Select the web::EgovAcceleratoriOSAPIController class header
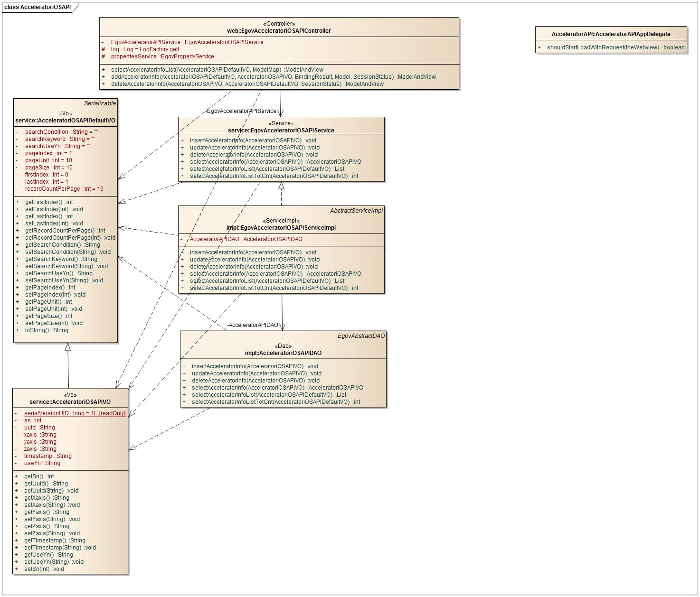The image size is (700, 597). [x=279, y=31]
